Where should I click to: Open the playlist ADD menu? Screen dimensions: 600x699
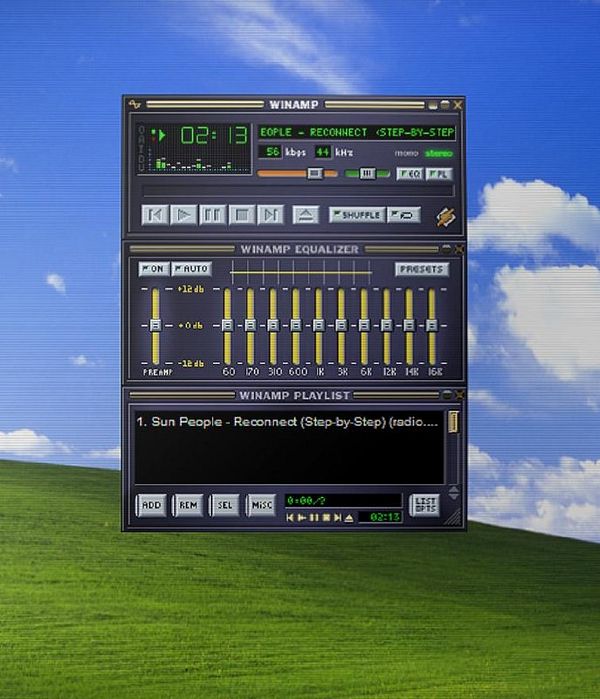(x=151, y=505)
